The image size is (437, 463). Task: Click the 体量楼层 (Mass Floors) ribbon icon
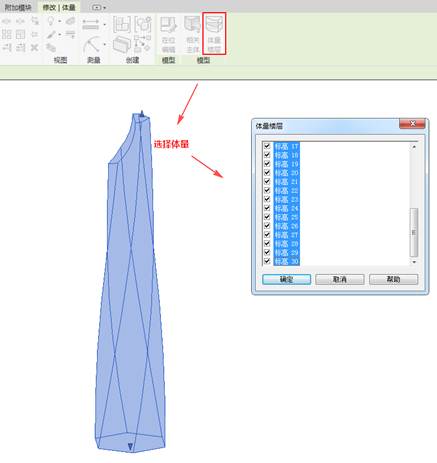point(214,34)
